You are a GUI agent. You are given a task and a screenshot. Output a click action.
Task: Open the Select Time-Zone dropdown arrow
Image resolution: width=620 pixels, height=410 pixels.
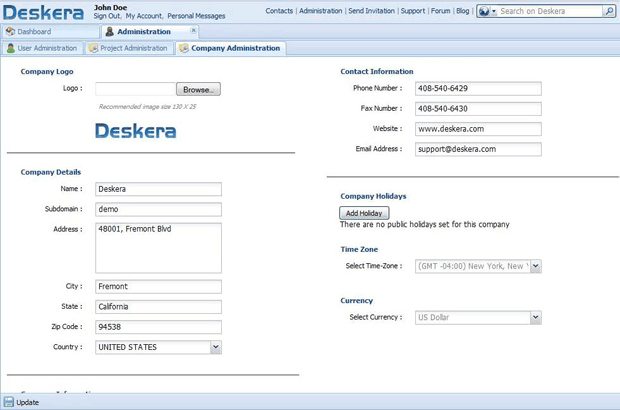coord(535,266)
